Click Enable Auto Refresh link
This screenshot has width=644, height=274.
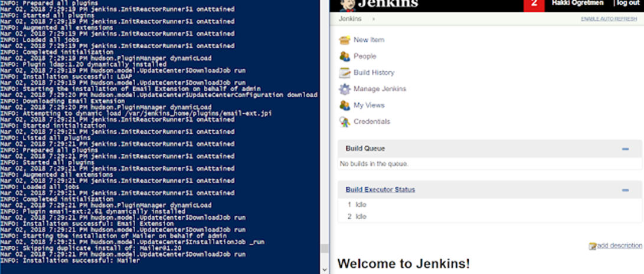click(609, 19)
